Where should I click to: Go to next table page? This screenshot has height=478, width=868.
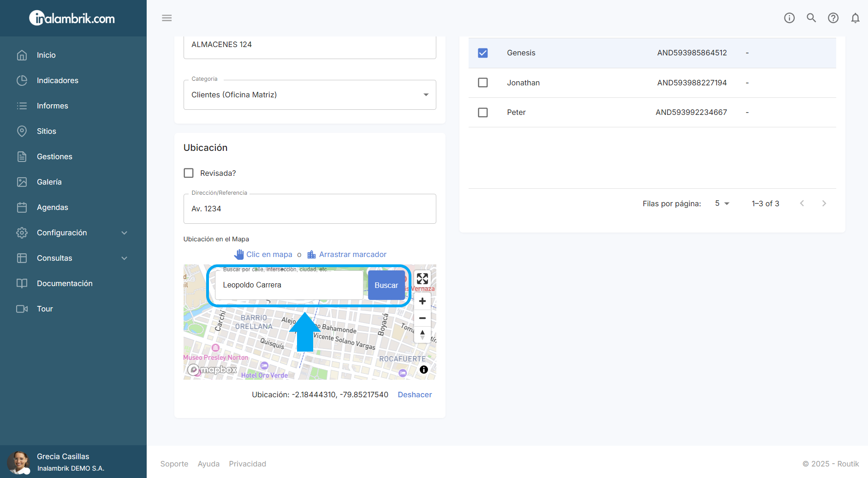pyautogui.click(x=824, y=203)
